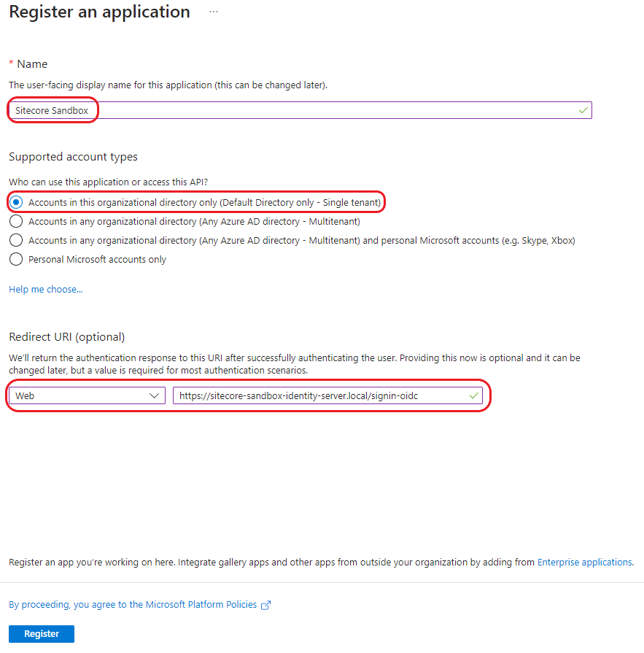Click the Name field label
The height and width of the screenshot is (653, 644).
(32, 64)
